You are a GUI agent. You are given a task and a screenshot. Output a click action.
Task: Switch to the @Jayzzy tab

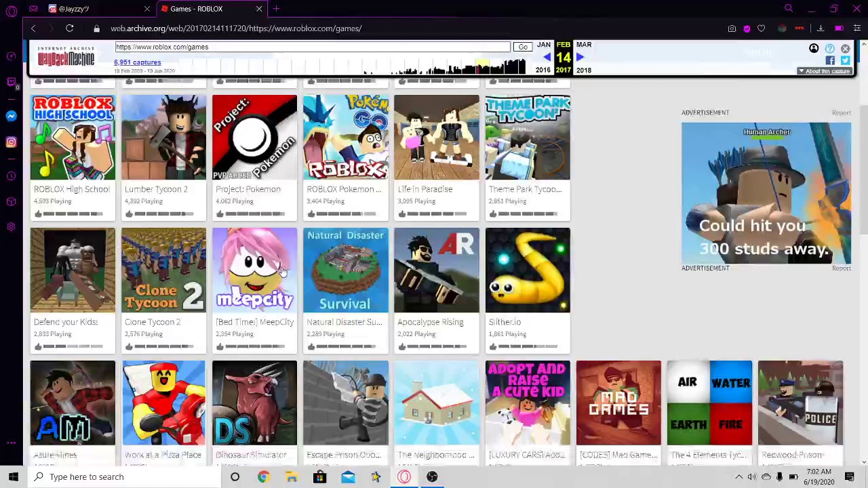click(x=96, y=9)
